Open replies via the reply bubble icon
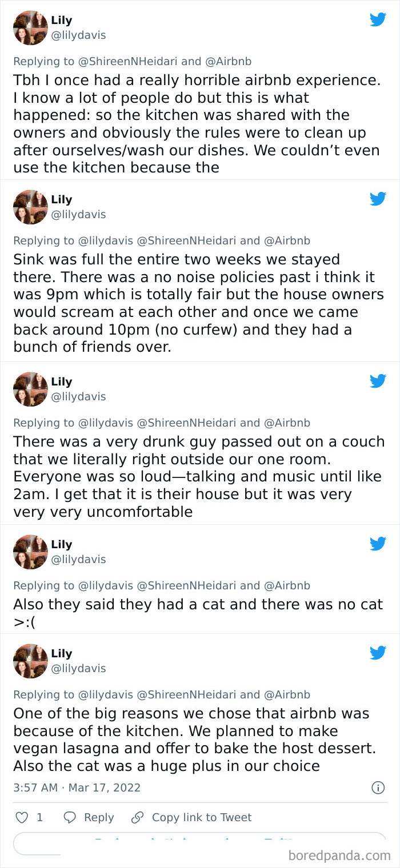The height and width of the screenshot is (868, 400). coord(70,818)
